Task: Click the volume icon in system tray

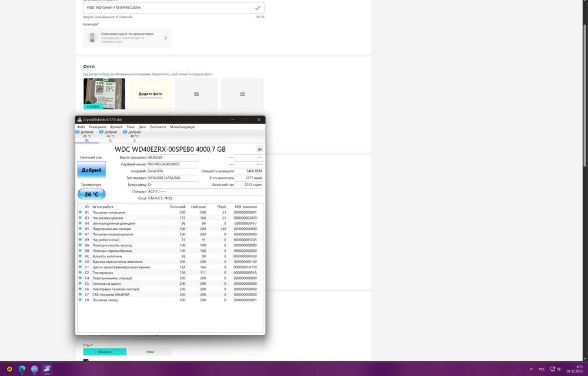Action: 560,370
